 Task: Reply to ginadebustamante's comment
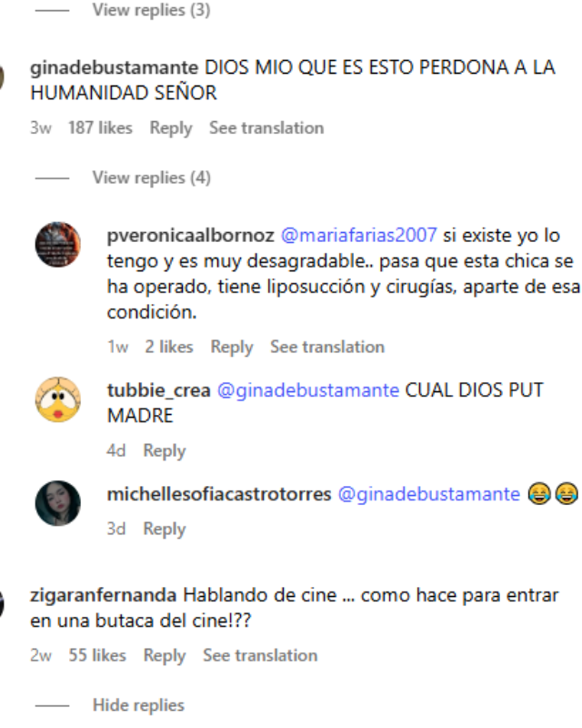171,127
